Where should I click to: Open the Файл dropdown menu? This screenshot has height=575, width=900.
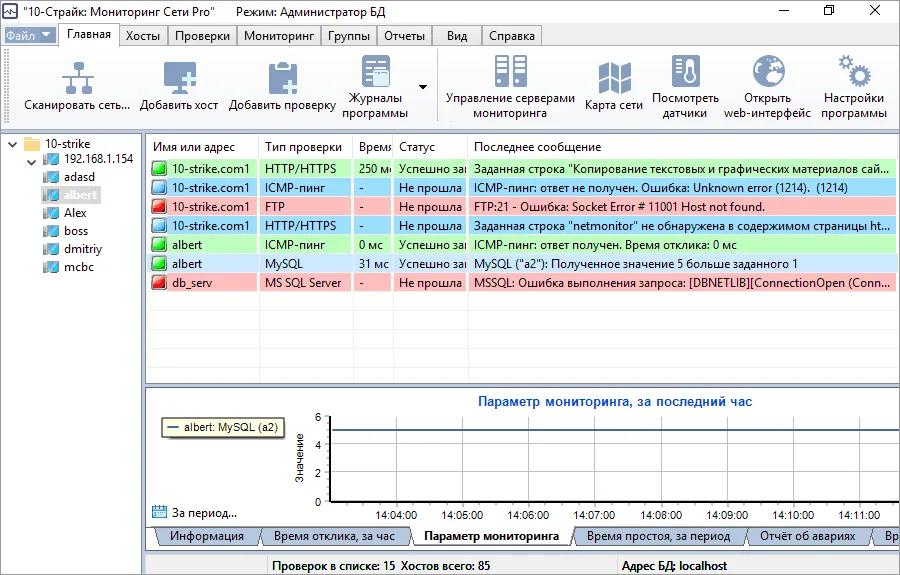(29, 36)
